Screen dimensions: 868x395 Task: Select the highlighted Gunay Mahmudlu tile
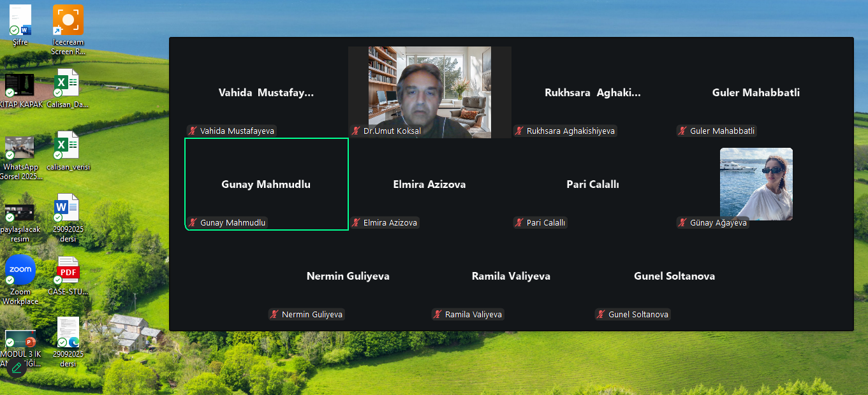(x=267, y=184)
